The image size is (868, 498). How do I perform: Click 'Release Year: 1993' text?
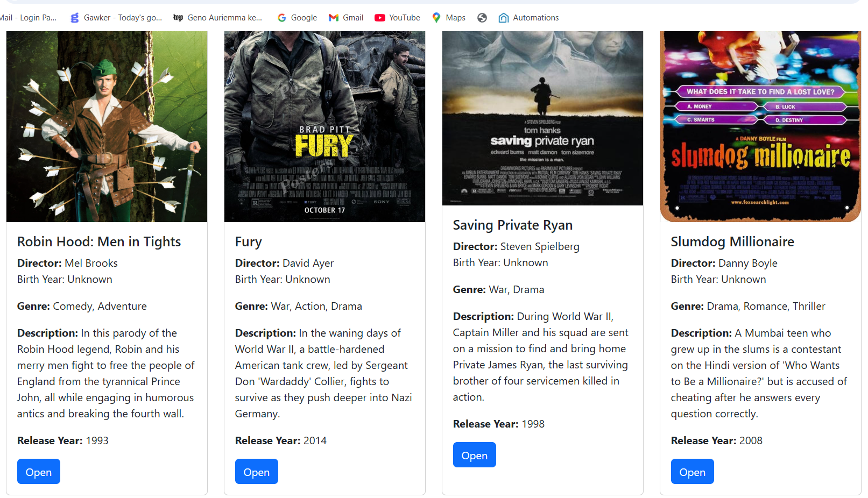(63, 440)
